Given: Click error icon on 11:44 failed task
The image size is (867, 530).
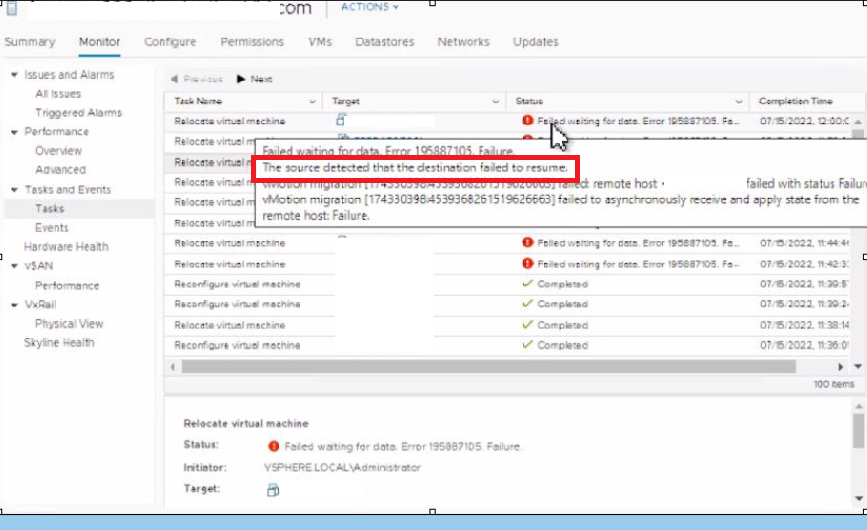Looking at the screenshot, I should 527,243.
